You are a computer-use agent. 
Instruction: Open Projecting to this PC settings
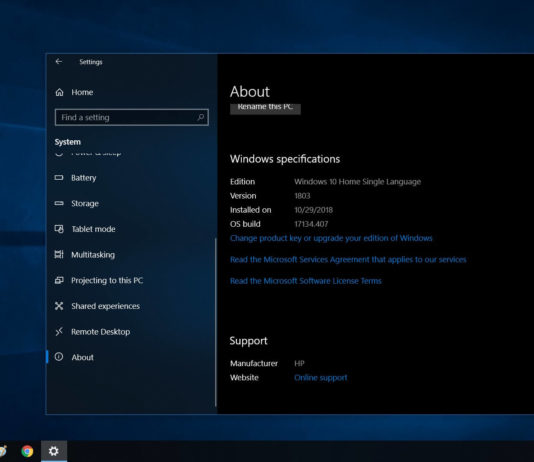click(107, 281)
